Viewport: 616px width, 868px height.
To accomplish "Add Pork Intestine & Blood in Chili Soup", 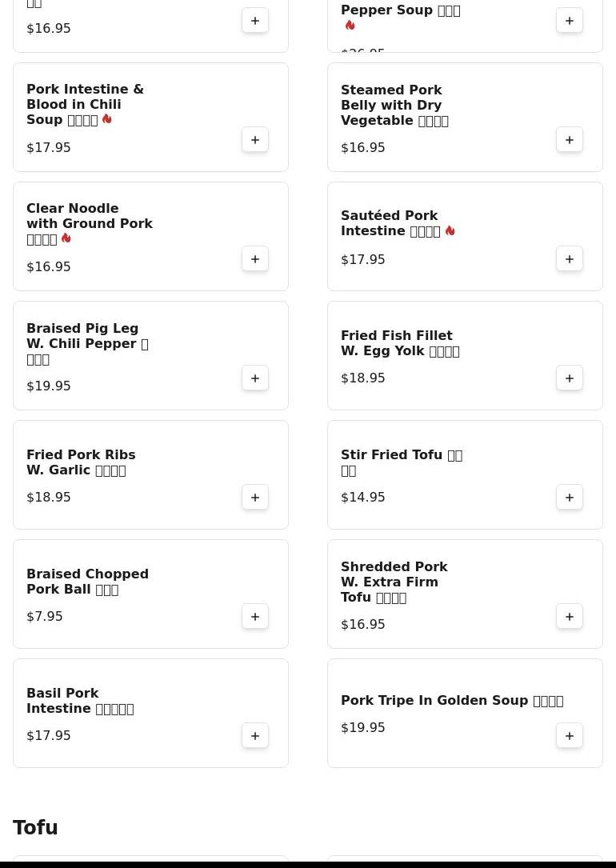I will (255, 139).
